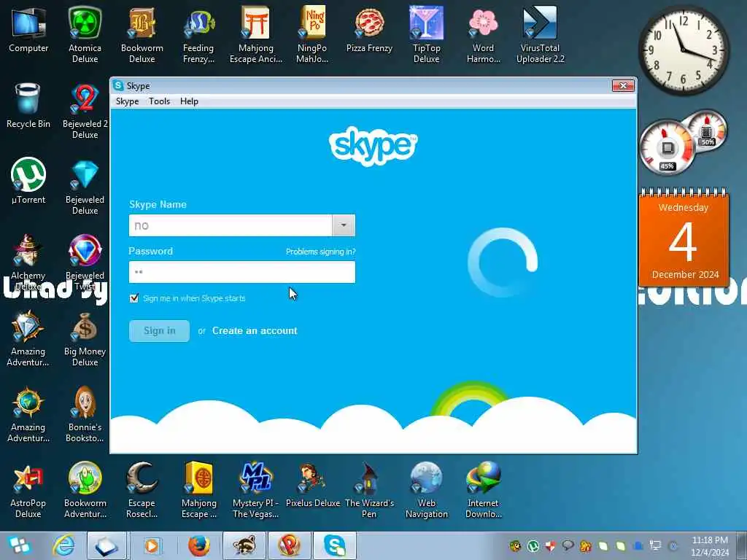Select the Web Navigation globe icon
Image resolution: width=747 pixels, height=560 pixels.
[x=426, y=491]
